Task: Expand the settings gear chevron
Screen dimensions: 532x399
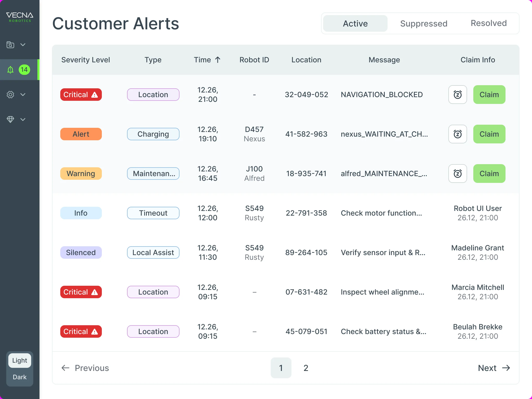Action: [x=23, y=95]
